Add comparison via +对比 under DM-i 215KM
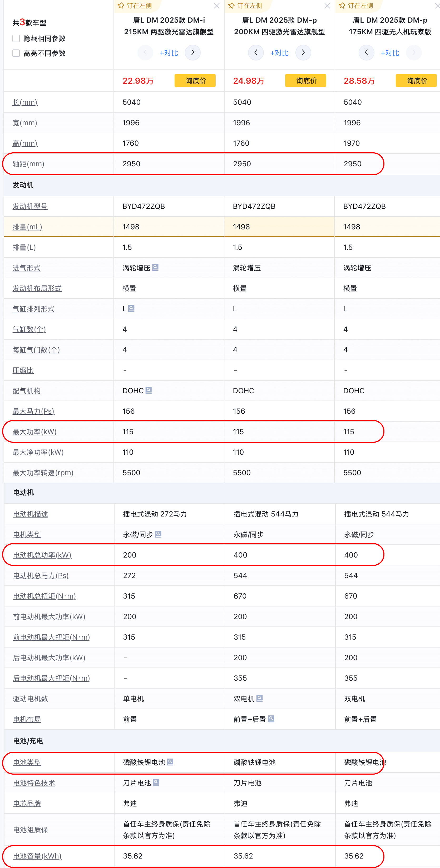This screenshot has width=440, height=868. tap(169, 53)
